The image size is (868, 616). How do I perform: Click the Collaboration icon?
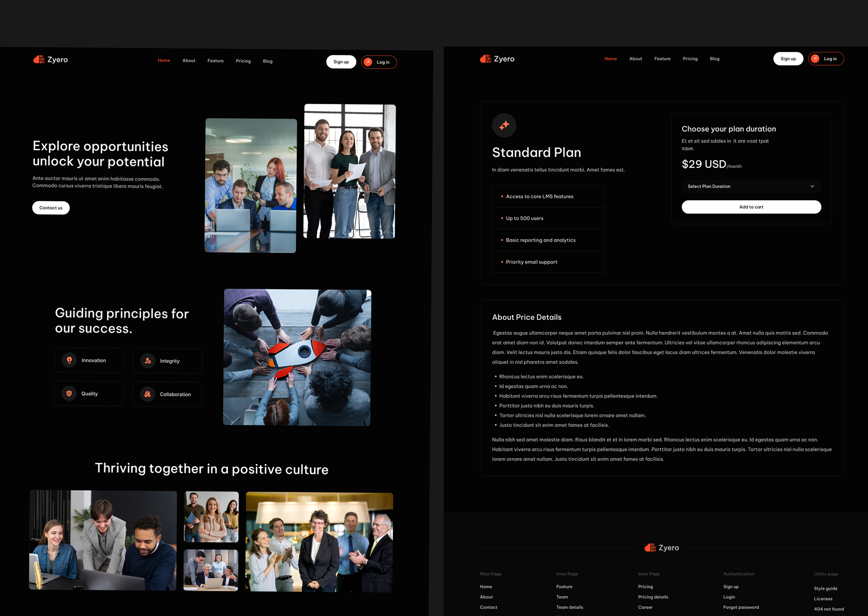click(148, 394)
